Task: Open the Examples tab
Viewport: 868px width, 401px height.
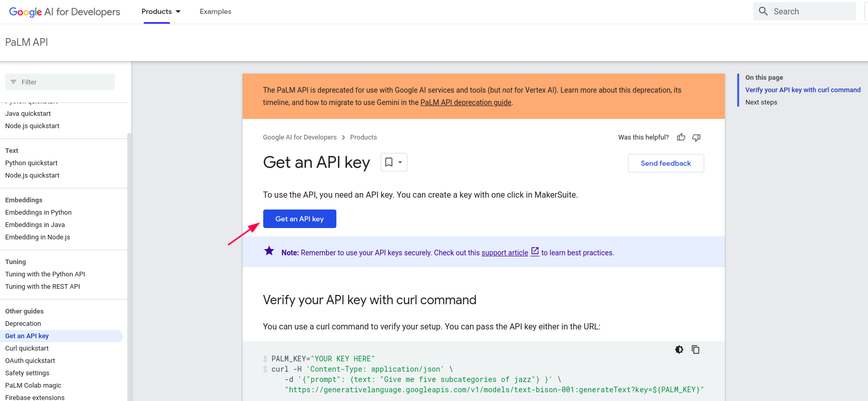Action: pyautogui.click(x=215, y=11)
